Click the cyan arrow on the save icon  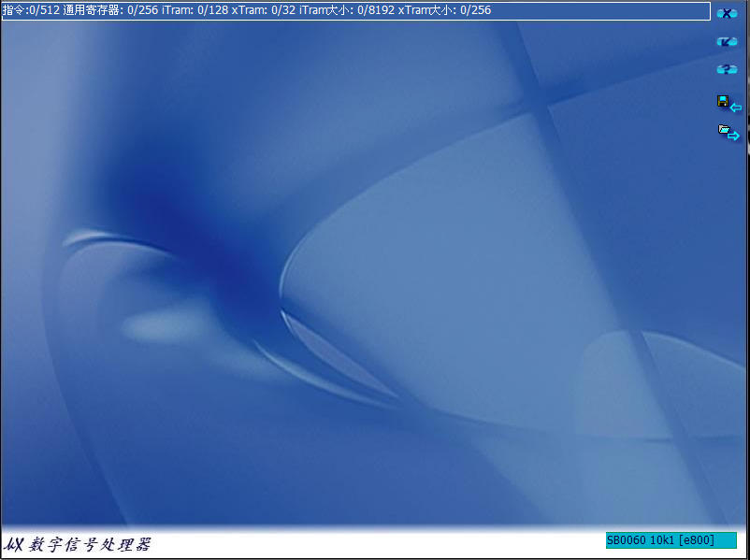click(736, 108)
